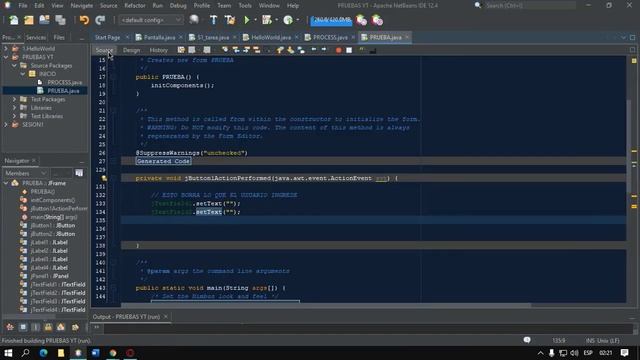The width and height of the screenshot is (640, 360).
Task: Click Find Next Occurrence editor icon
Action: point(246,50)
